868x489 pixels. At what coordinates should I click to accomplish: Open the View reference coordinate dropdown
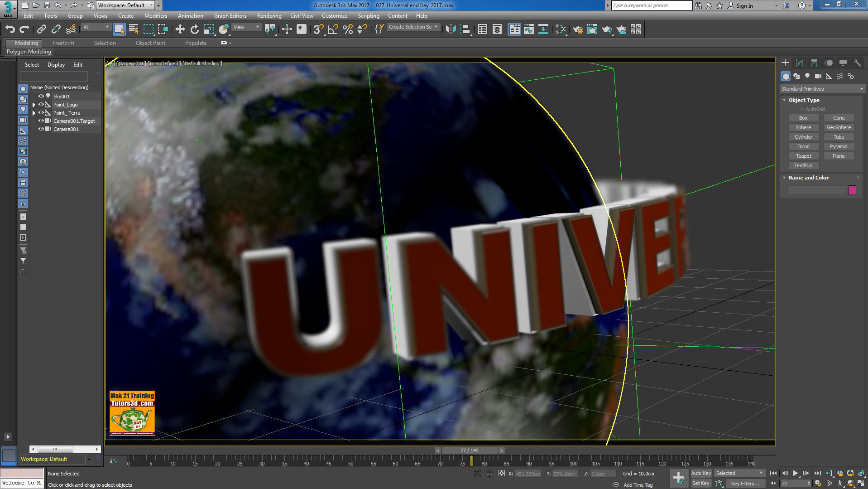coord(246,27)
